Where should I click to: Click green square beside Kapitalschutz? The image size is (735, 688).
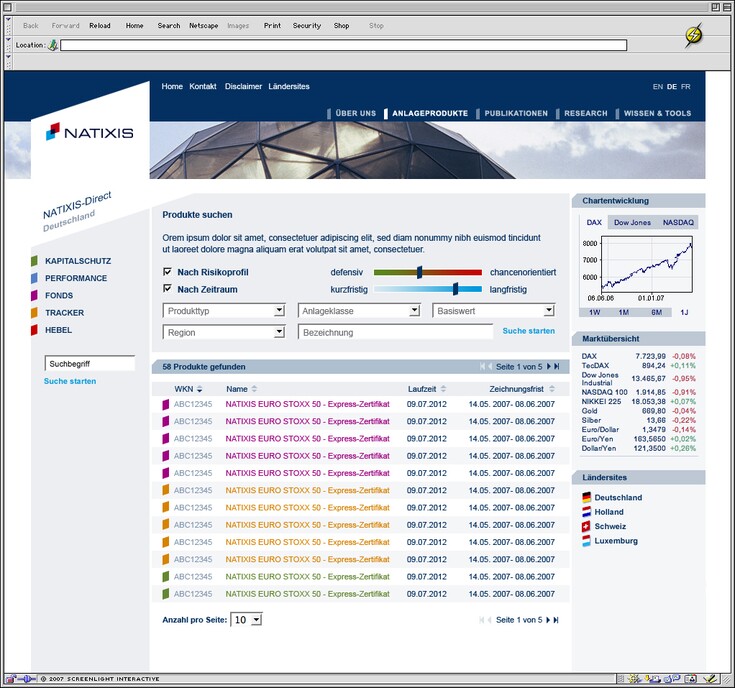click(34, 261)
